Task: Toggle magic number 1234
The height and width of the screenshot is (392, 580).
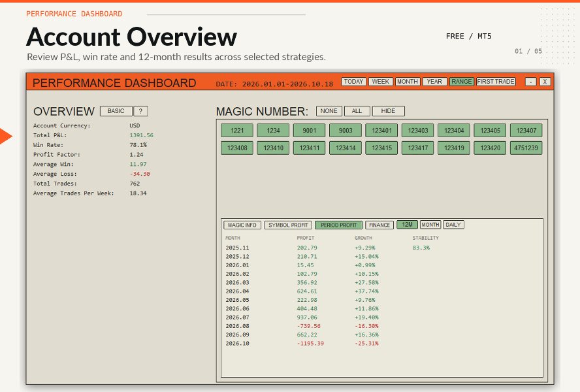Action: pos(273,130)
